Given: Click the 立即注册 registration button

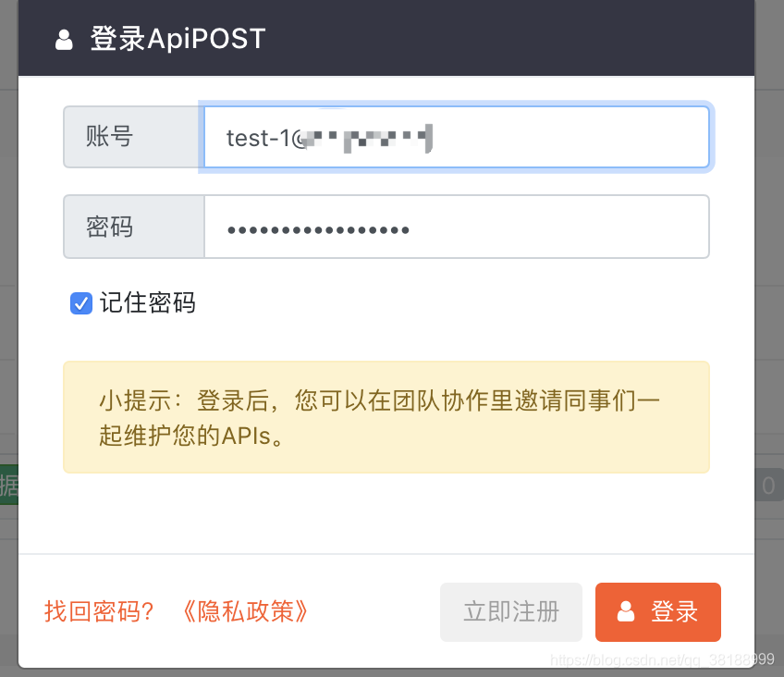Looking at the screenshot, I should (x=511, y=611).
